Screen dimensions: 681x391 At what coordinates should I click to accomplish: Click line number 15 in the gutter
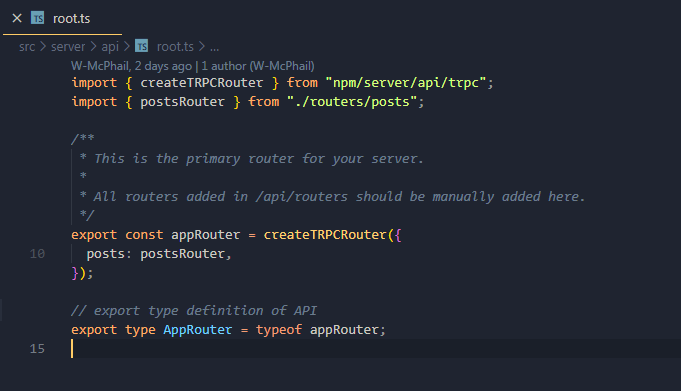[x=37, y=348]
